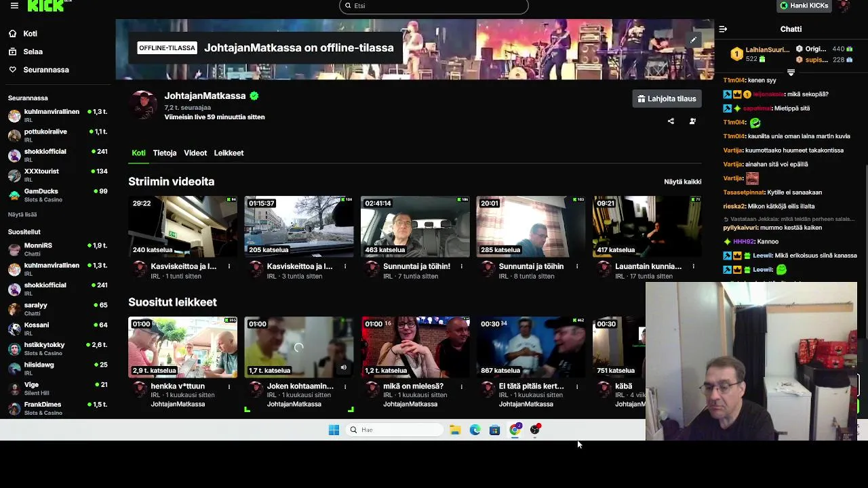Open Google Chrome from the taskbar
Image resolution: width=868 pixels, height=488 pixels.
pos(515,430)
